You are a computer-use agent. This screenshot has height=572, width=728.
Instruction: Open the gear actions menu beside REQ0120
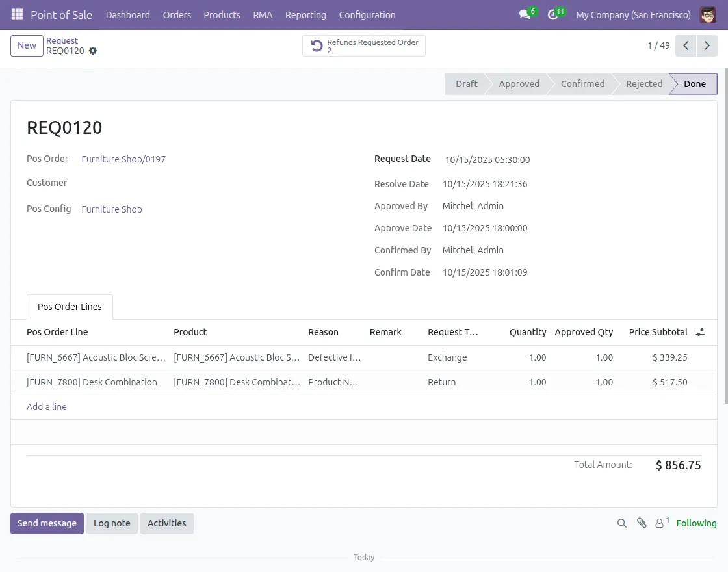[93, 51]
